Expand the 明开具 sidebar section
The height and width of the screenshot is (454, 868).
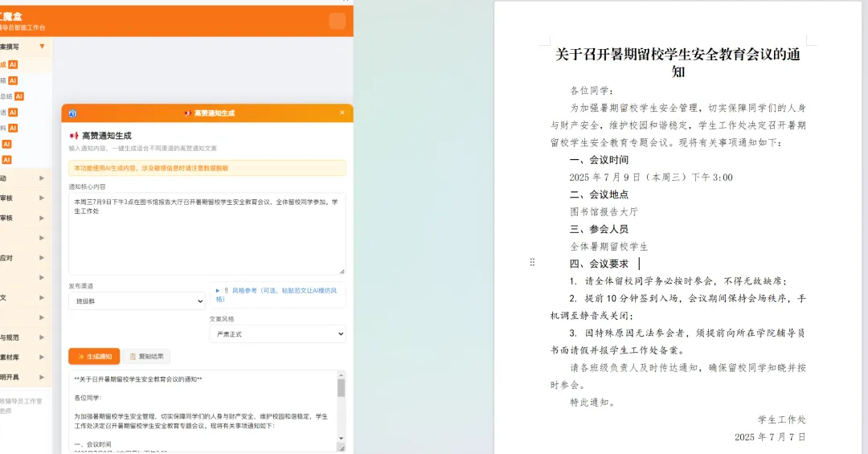pyautogui.click(x=42, y=378)
